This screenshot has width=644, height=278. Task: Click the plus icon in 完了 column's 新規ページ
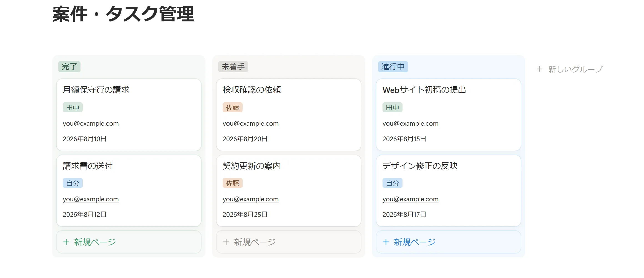[66, 242]
